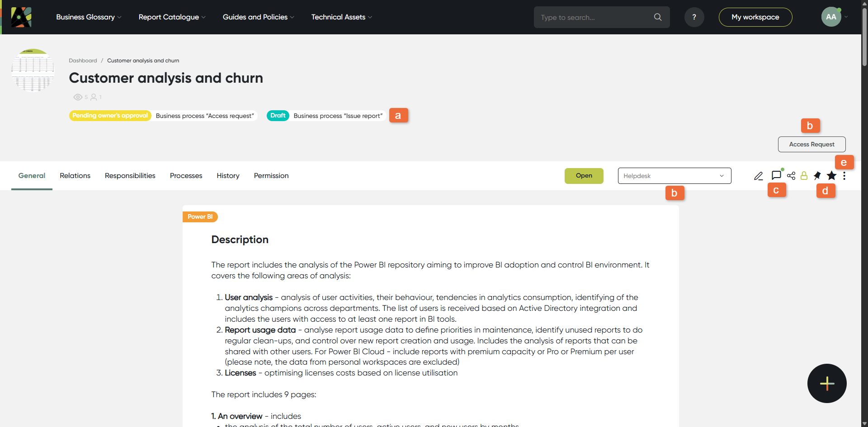The height and width of the screenshot is (427, 868).
Task: Expand the Technical Assets menu
Action: tap(341, 17)
